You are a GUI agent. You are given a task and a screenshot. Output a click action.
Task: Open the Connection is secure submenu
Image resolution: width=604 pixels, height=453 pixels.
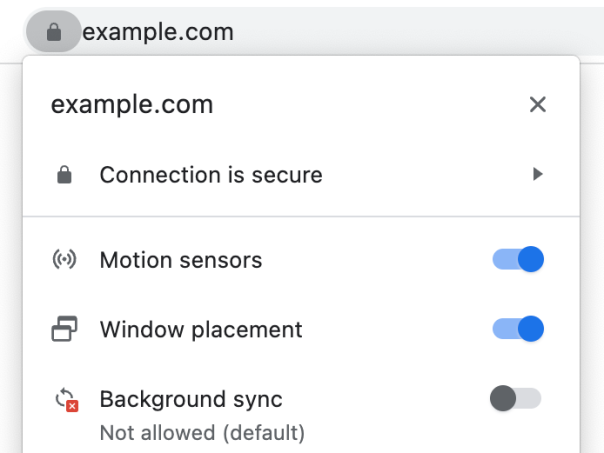click(x=210, y=176)
